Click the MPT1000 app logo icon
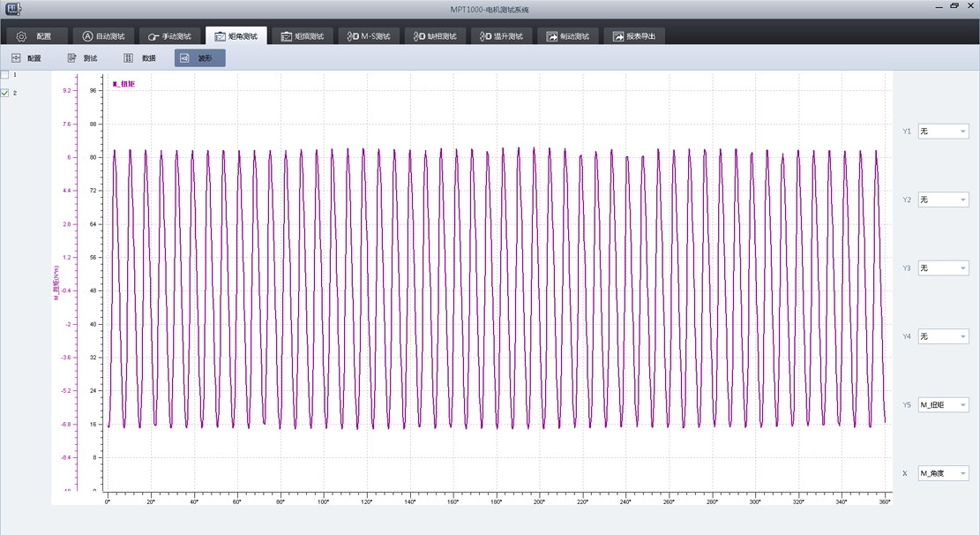 pyautogui.click(x=13, y=9)
